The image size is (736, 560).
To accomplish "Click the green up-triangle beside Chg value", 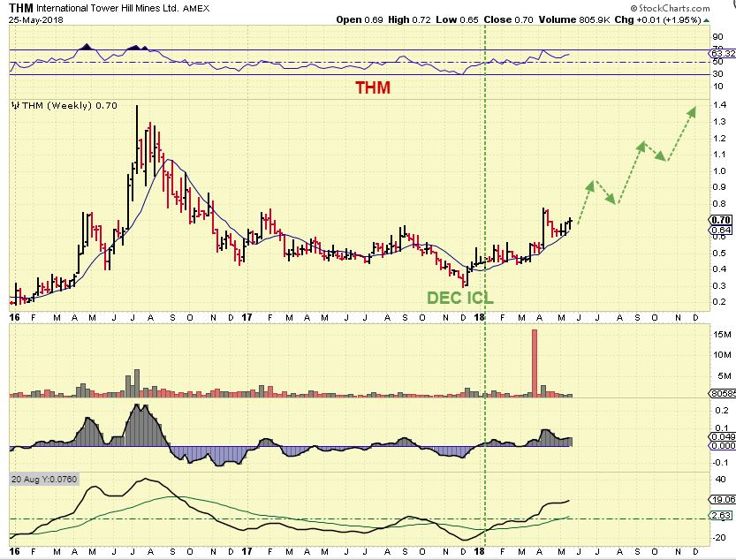I will click(707, 20).
